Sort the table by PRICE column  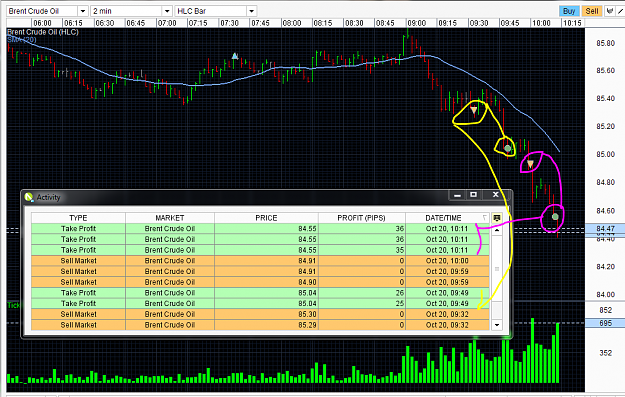coord(266,218)
